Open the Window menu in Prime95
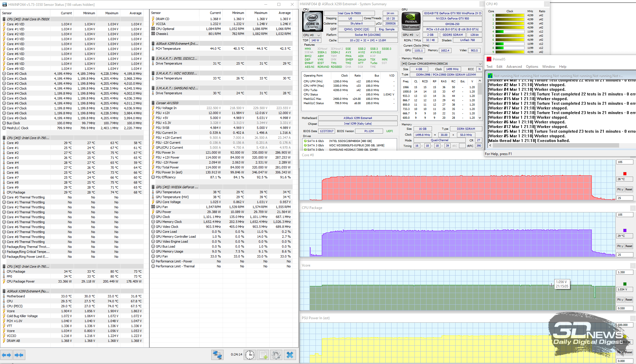 pos(549,67)
